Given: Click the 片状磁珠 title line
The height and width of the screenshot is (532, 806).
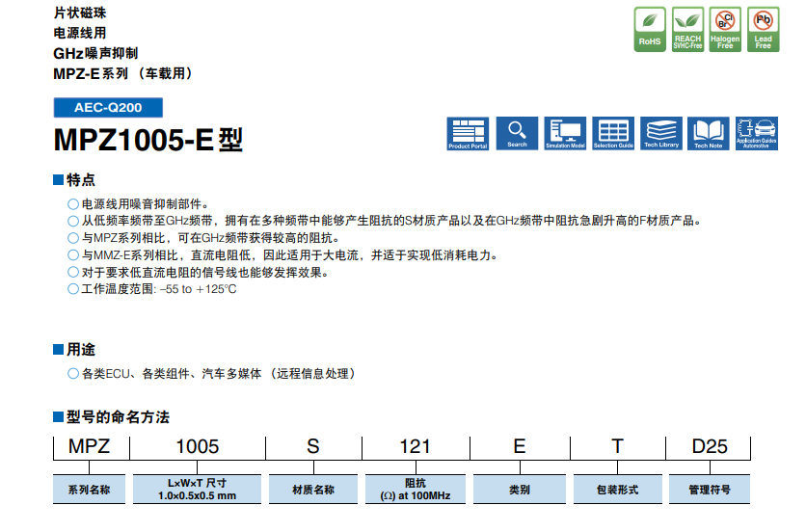Looking at the screenshot, I should [x=80, y=13].
